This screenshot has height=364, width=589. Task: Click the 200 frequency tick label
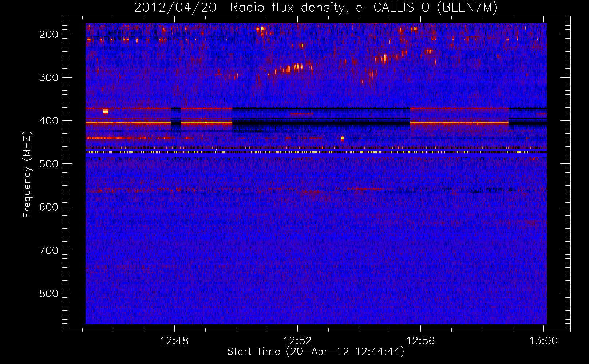48,34
